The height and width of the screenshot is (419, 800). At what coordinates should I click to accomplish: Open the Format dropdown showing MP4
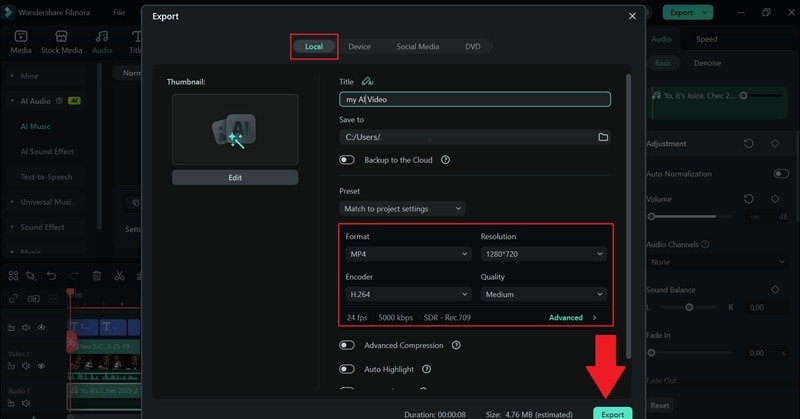click(409, 254)
